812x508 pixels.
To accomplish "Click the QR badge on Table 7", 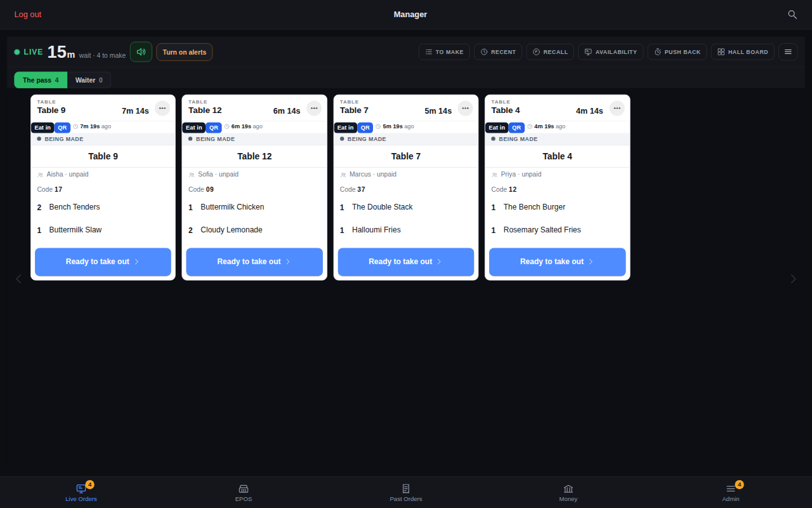I will click(x=365, y=128).
